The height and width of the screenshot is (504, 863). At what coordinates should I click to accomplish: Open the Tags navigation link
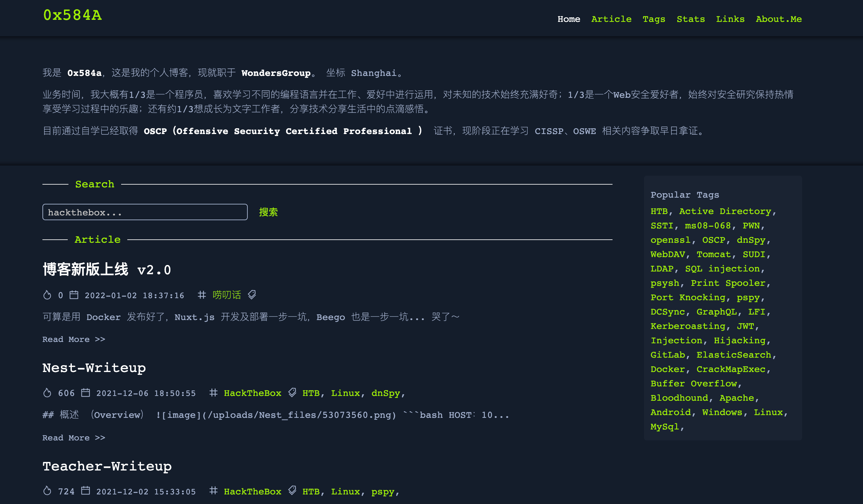coord(654,19)
